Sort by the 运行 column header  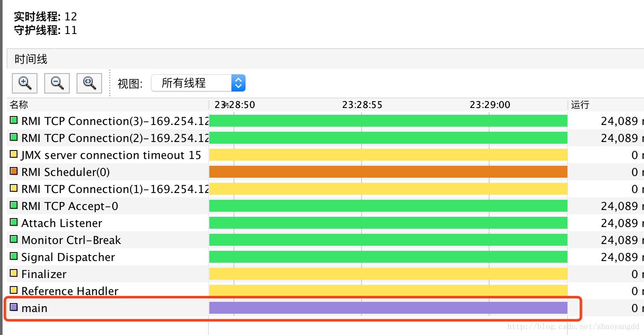click(580, 105)
